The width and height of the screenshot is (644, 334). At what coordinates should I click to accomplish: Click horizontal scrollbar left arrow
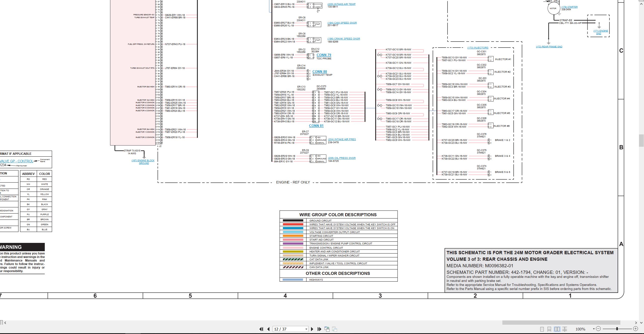point(5,323)
